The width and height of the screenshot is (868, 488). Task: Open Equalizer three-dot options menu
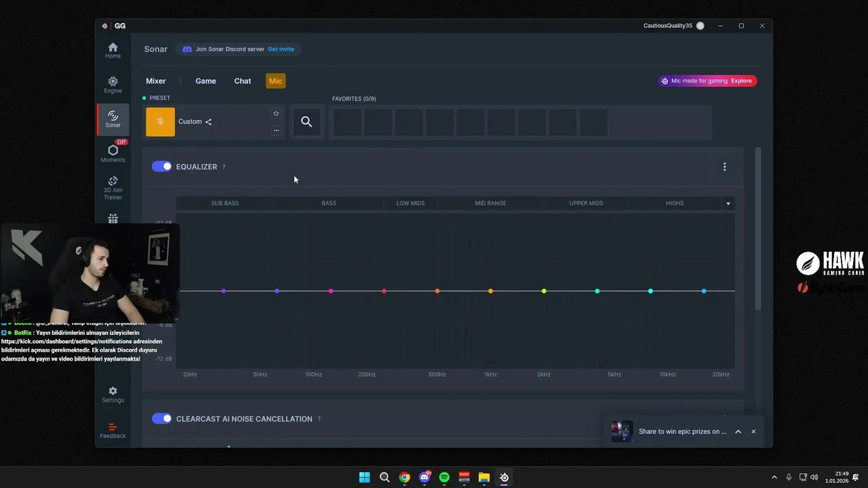724,167
